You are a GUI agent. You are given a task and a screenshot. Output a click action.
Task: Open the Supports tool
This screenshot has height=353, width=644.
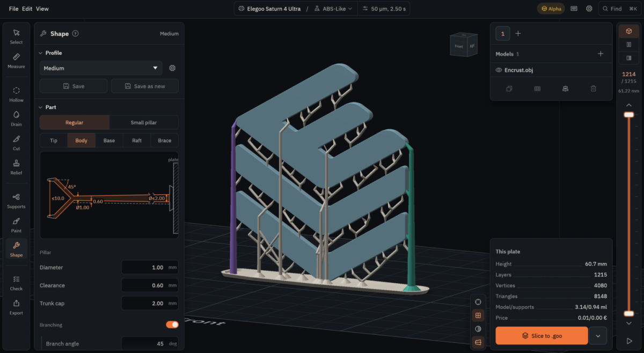(x=16, y=201)
